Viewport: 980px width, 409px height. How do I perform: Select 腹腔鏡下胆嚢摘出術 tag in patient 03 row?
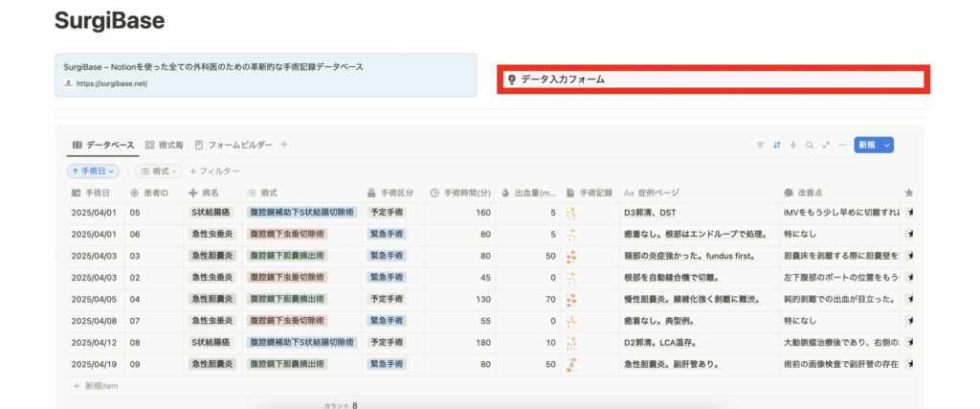click(x=287, y=256)
